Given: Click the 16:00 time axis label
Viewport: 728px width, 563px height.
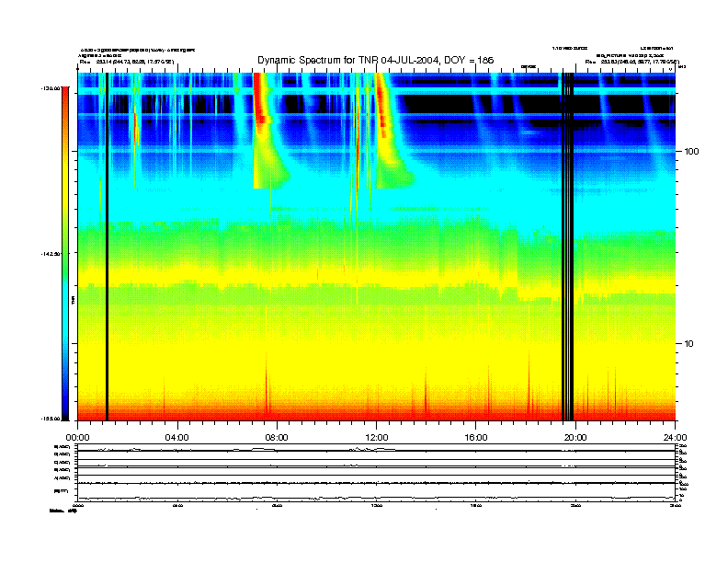Looking at the screenshot, I should point(476,438).
